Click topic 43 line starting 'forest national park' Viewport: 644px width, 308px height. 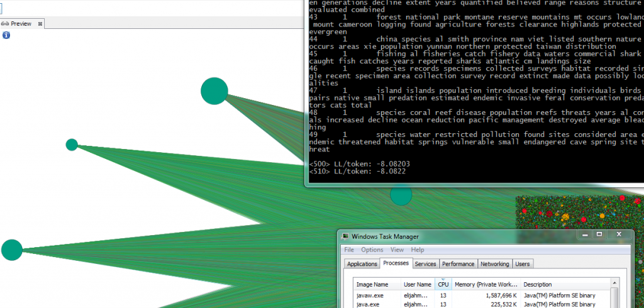click(477, 17)
